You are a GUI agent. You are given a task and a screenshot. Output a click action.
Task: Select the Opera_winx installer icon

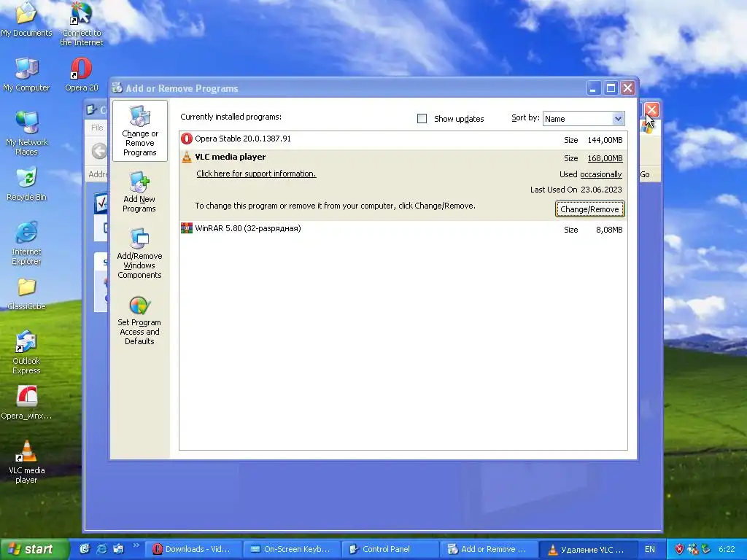[26, 403]
